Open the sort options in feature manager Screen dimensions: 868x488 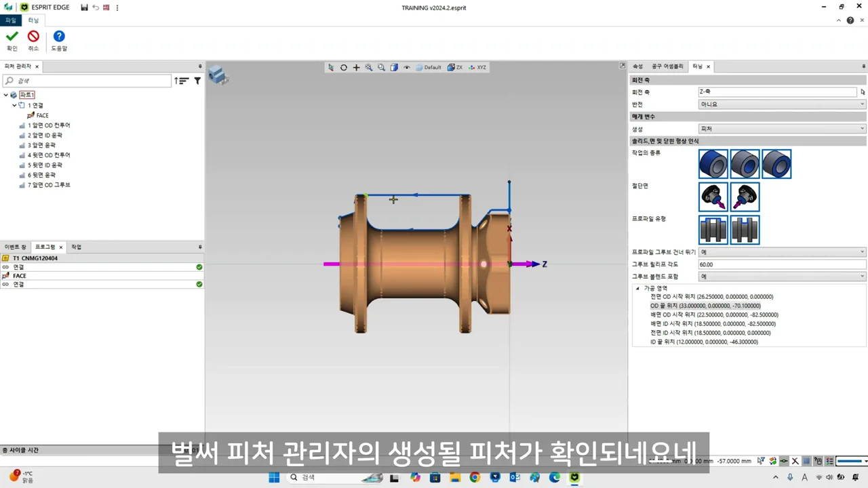click(x=181, y=81)
